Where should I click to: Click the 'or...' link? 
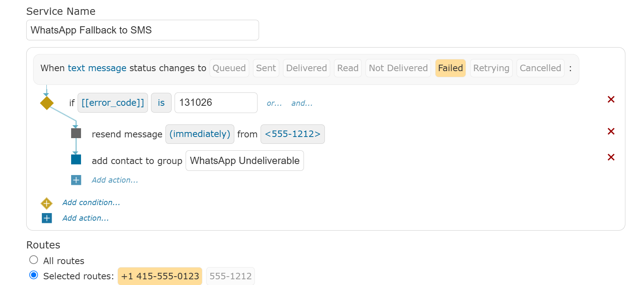coord(274,103)
